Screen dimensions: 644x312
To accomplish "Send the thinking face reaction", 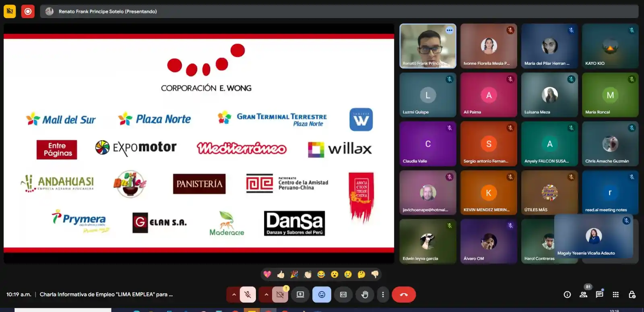I will (361, 274).
